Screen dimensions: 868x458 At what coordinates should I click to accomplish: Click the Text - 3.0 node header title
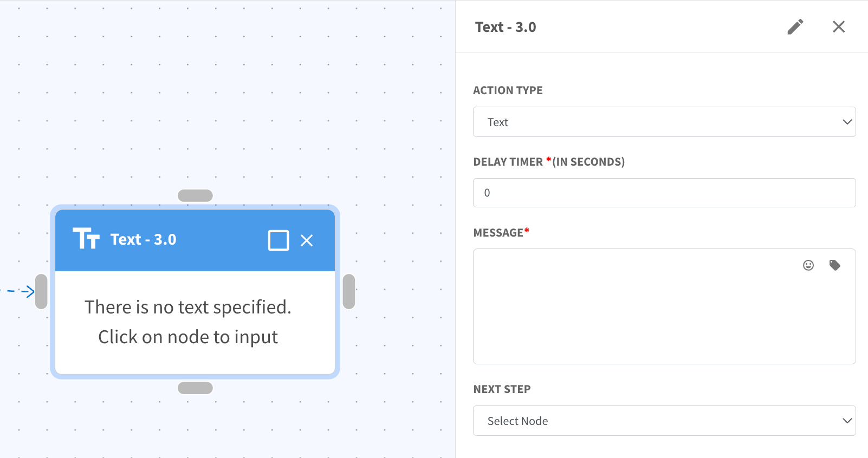pyautogui.click(x=144, y=239)
